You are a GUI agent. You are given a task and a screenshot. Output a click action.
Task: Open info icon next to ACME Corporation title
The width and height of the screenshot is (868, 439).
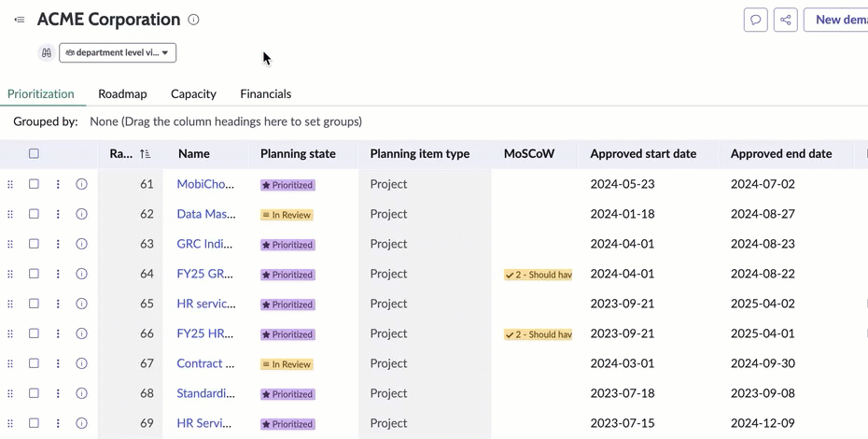click(193, 20)
